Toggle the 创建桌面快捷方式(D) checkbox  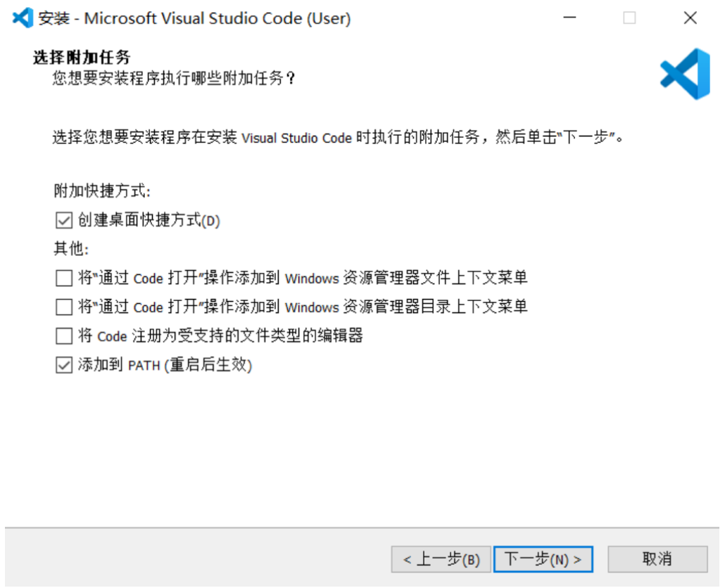pos(64,220)
